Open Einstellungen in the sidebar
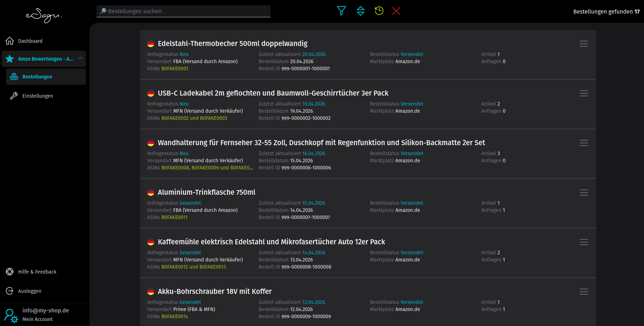The image size is (644, 326). 37,96
